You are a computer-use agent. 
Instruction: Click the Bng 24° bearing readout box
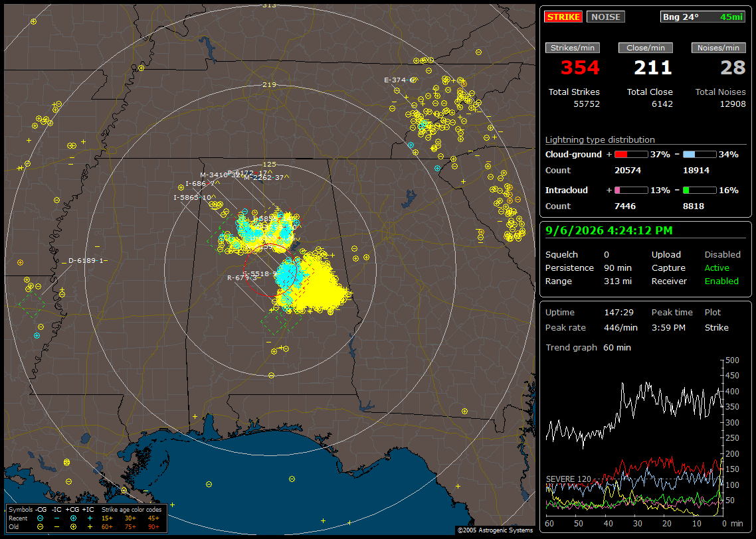[703, 17]
